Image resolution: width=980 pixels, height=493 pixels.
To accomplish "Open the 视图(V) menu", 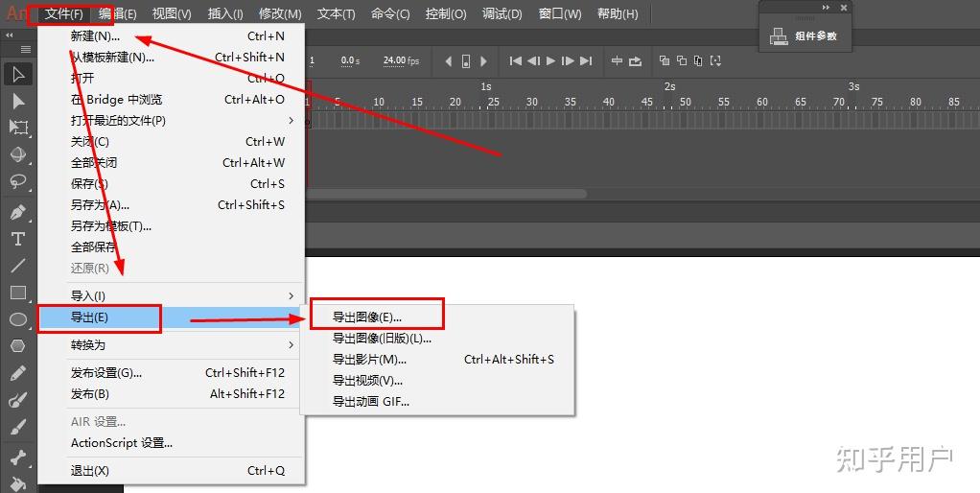I will [172, 13].
